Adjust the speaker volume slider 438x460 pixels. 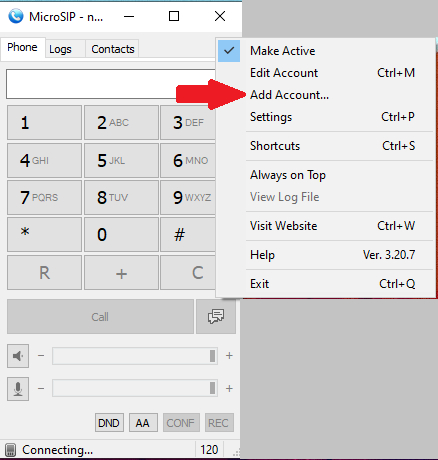click(x=135, y=356)
